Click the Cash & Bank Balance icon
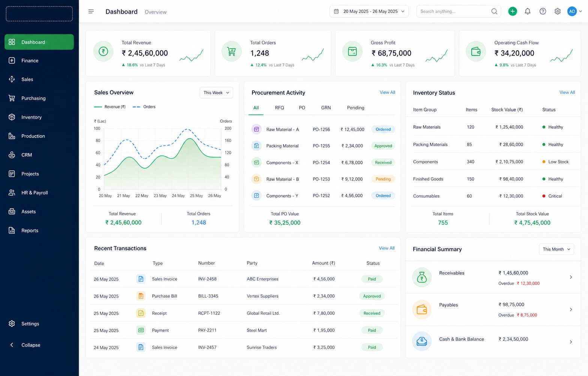 click(422, 342)
